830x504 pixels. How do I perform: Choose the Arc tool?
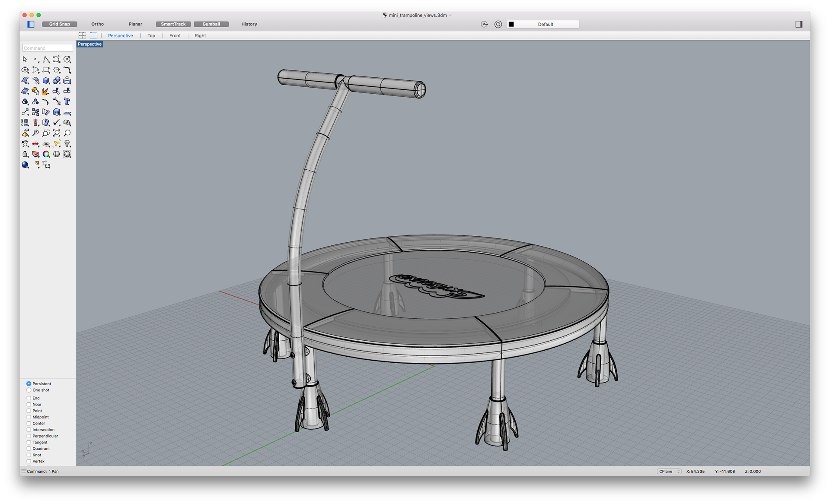tap(35, 70)
